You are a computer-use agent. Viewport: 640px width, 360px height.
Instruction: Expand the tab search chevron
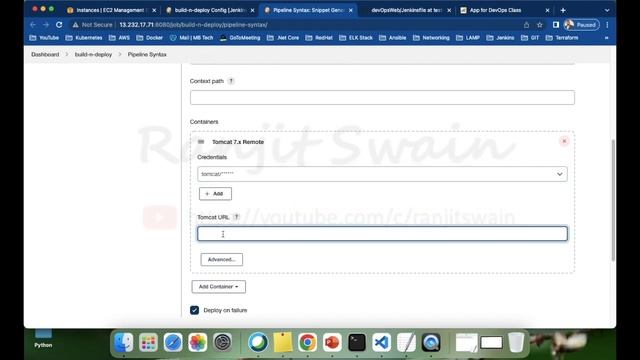tap(607, 10)
